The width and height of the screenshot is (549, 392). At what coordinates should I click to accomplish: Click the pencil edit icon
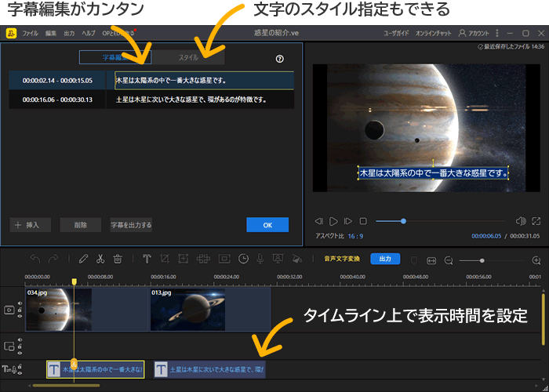click(x=83, y=259)
